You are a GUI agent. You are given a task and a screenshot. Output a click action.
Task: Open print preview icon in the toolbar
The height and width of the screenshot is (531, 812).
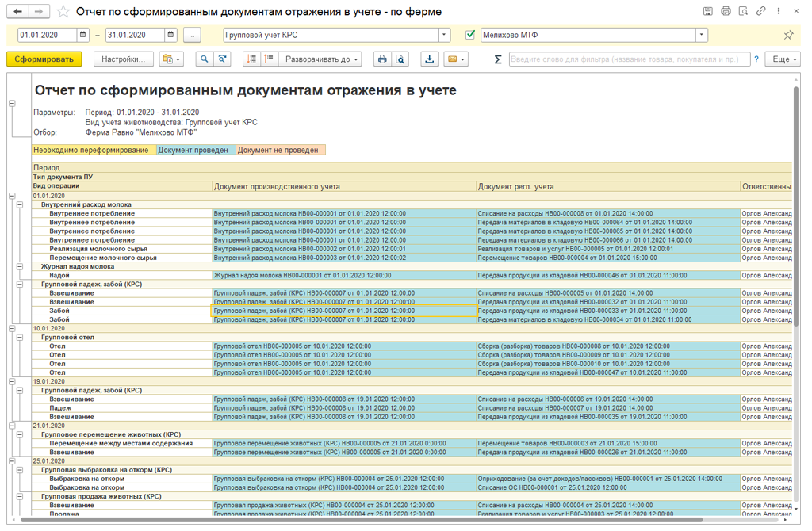pyautogui.click(x=400, y=59)
